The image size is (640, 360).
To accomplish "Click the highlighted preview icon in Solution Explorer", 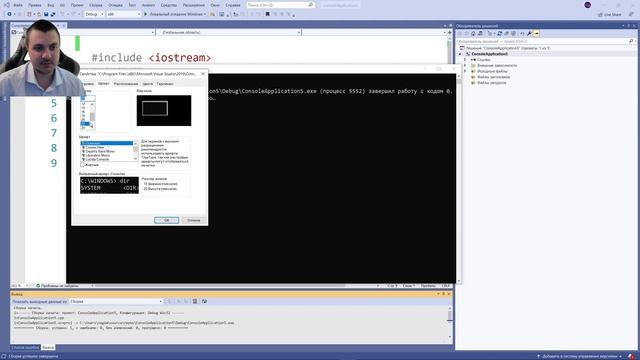I will [536, 33].
